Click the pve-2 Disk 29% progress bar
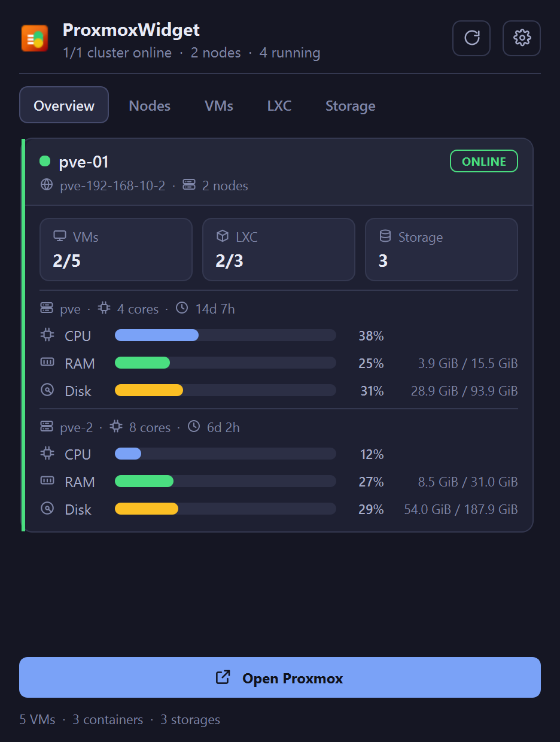 226,509
